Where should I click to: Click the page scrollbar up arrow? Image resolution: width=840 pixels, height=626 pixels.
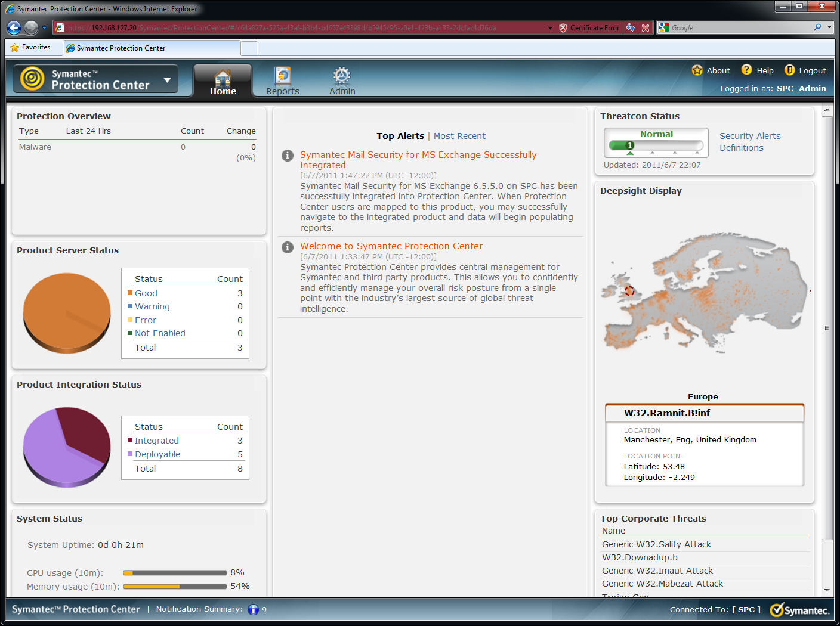[827, 110]
